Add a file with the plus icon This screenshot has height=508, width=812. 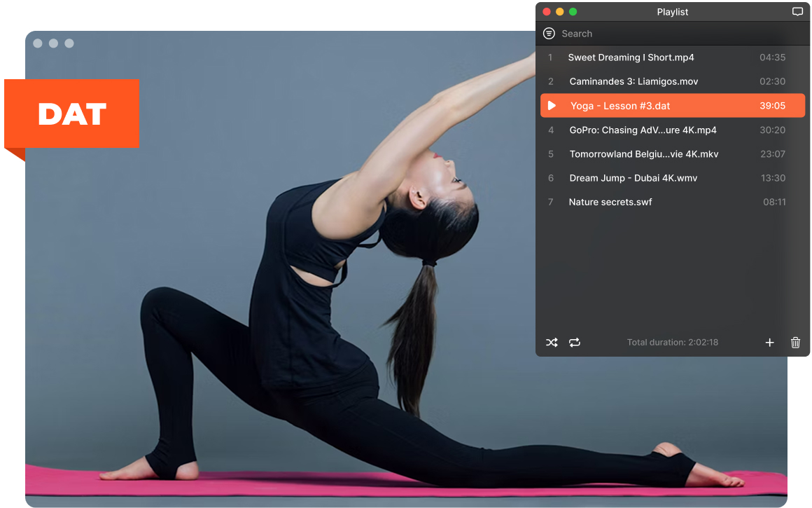(x=769, y=343)
